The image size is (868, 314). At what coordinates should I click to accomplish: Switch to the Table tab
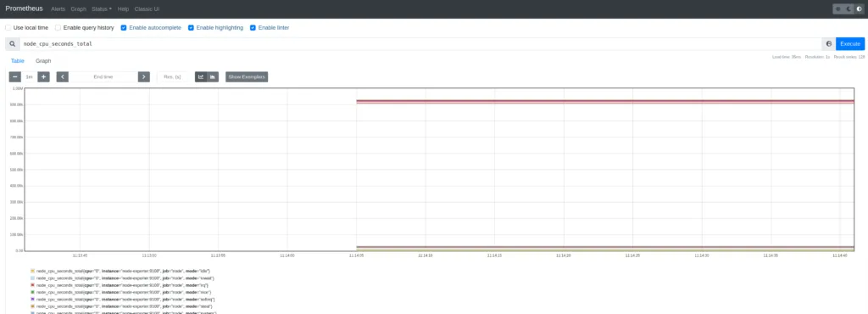pos(18,61)
